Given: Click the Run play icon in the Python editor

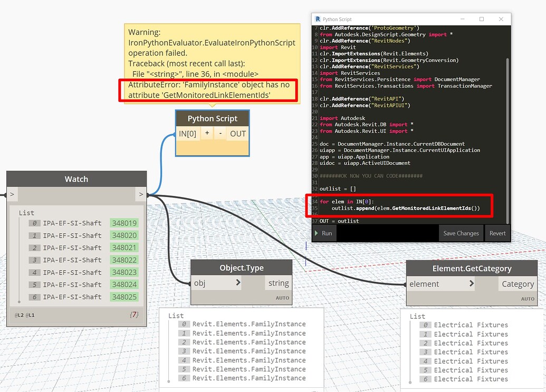Looking at the screenshot, I should 317,232.
